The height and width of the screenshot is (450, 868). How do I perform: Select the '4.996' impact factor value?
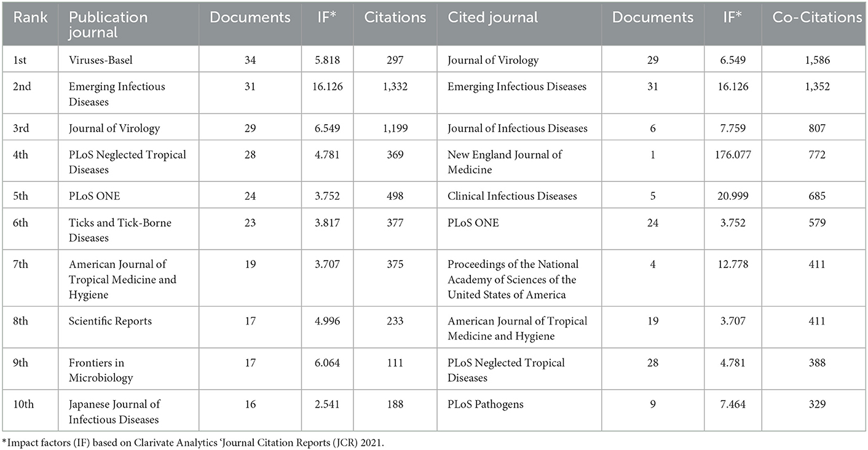point(327,321)
